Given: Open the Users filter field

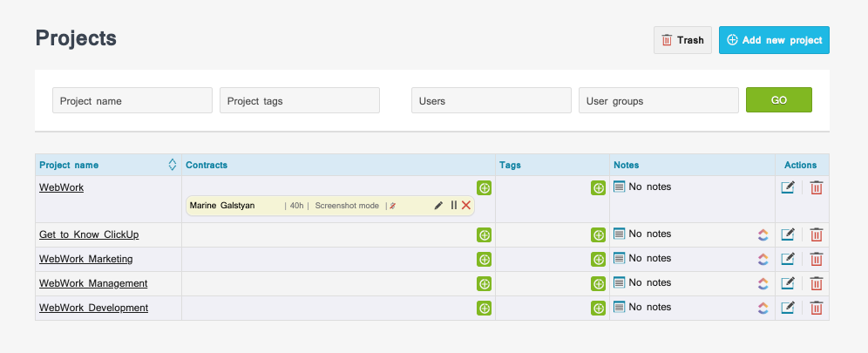Looking at the screenshot, I should point(491,101).
